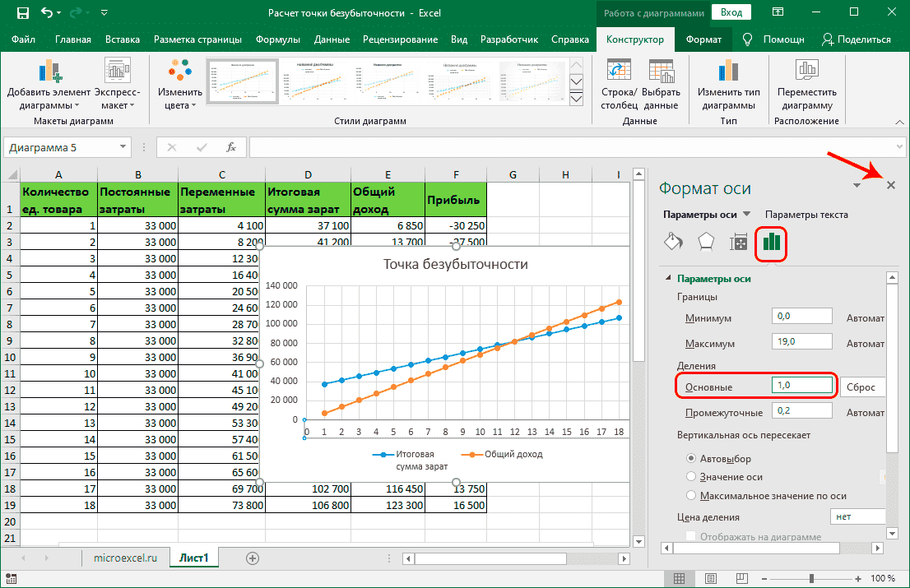The image size is (910, 588).
Task: Open Size & Properties settings icon
Action: pos(738,241)
